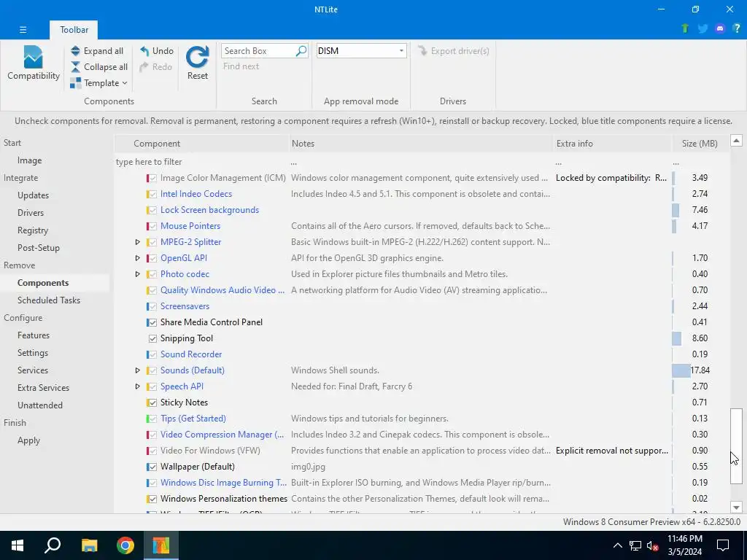Uncheck Share Media Control Panel
Image resolution: width=747 pixels, height=560 pixels.
[x=152, y=322]
